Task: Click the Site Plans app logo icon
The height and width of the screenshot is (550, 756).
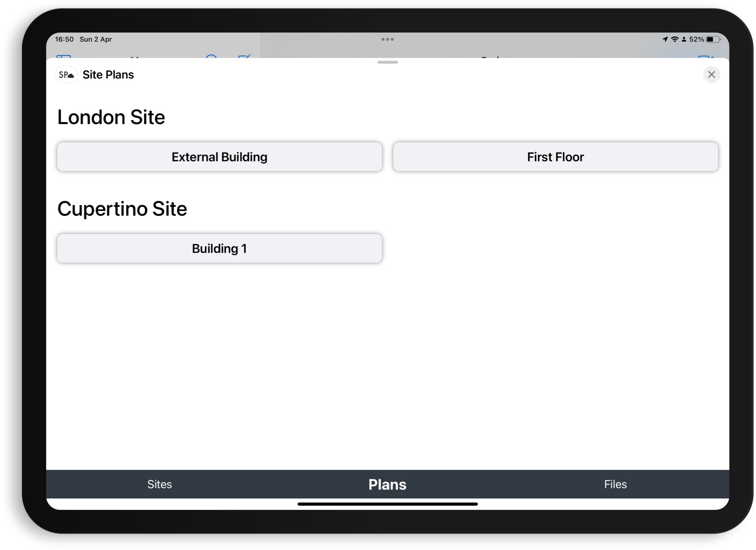Action: [x=66, y=75]
